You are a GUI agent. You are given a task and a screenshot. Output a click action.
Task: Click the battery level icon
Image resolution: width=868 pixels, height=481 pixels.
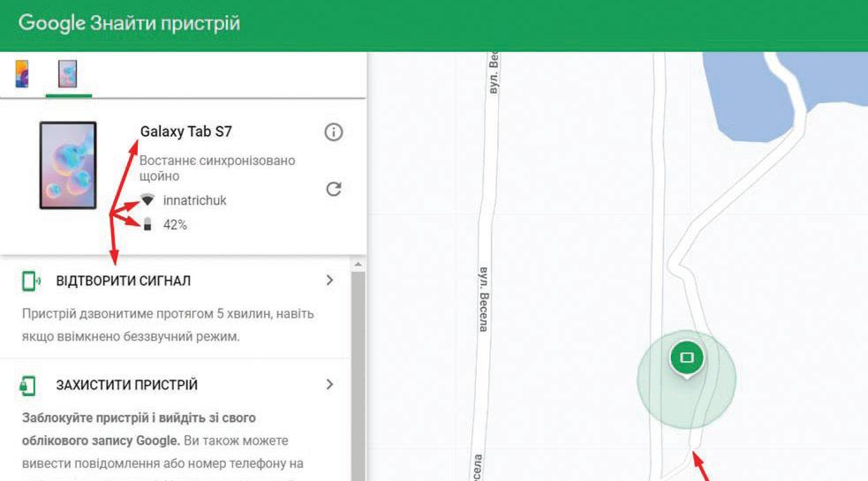[x=147, y=224]
